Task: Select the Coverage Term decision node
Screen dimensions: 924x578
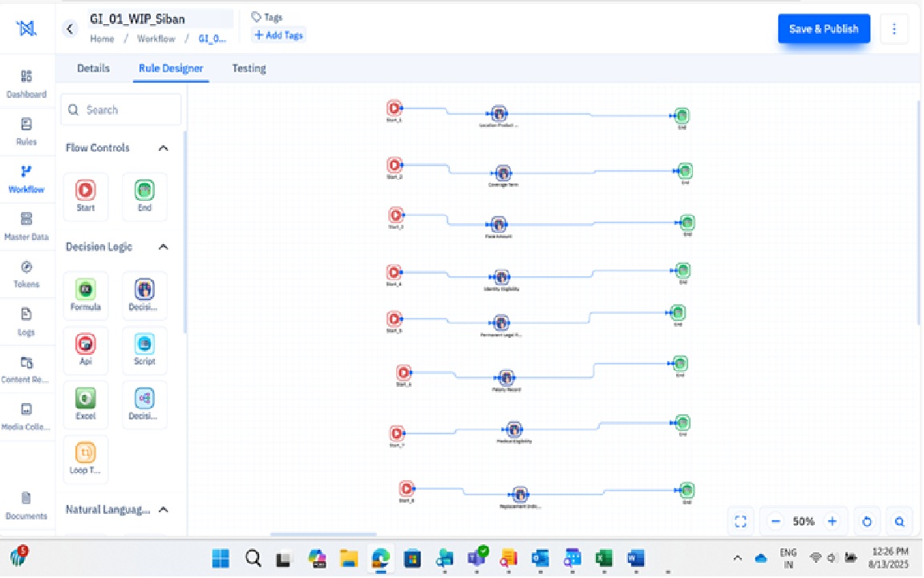Action: [503, 173]
